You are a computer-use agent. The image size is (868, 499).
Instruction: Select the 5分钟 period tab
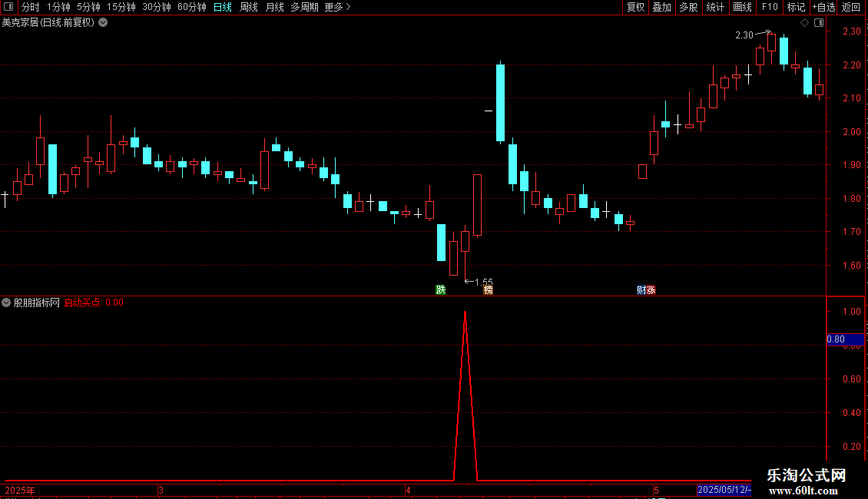pos(88,7)
